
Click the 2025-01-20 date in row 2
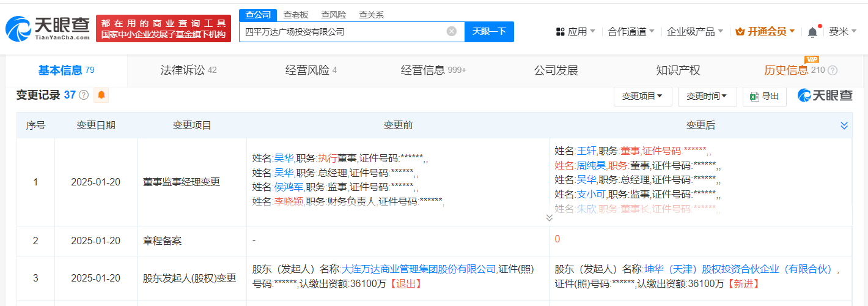(96, 241)
